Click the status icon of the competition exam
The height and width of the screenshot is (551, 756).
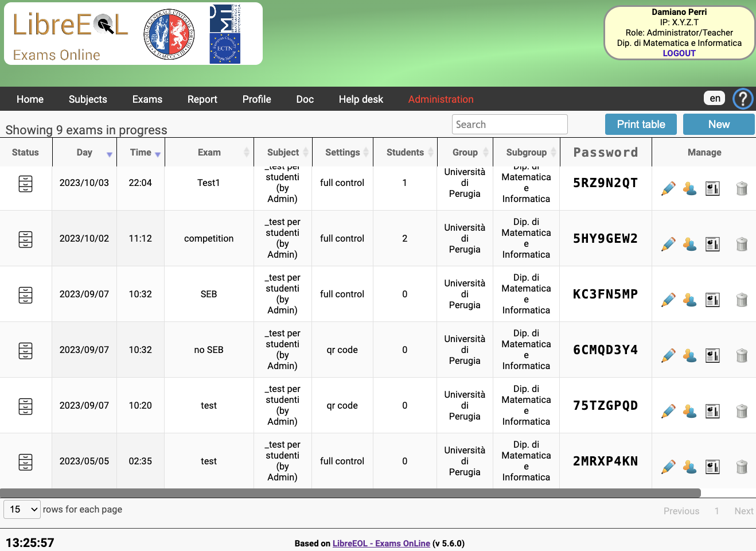pos(25,239)
